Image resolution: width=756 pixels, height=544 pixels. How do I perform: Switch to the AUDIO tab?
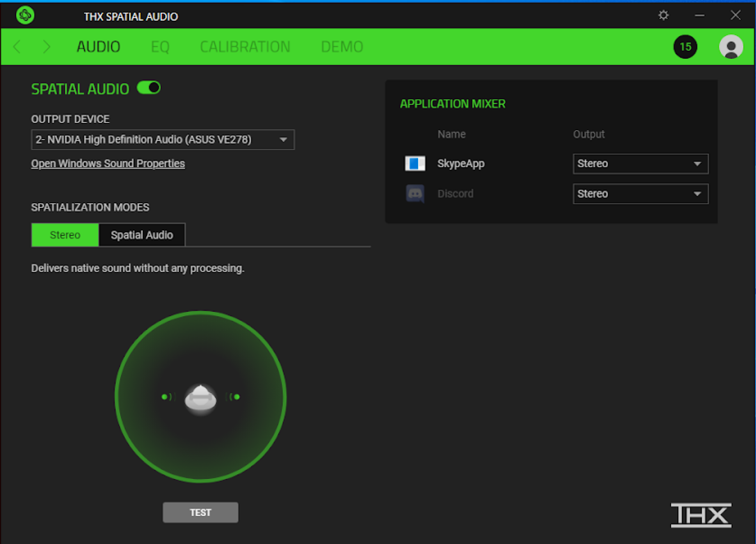[98, 47]
